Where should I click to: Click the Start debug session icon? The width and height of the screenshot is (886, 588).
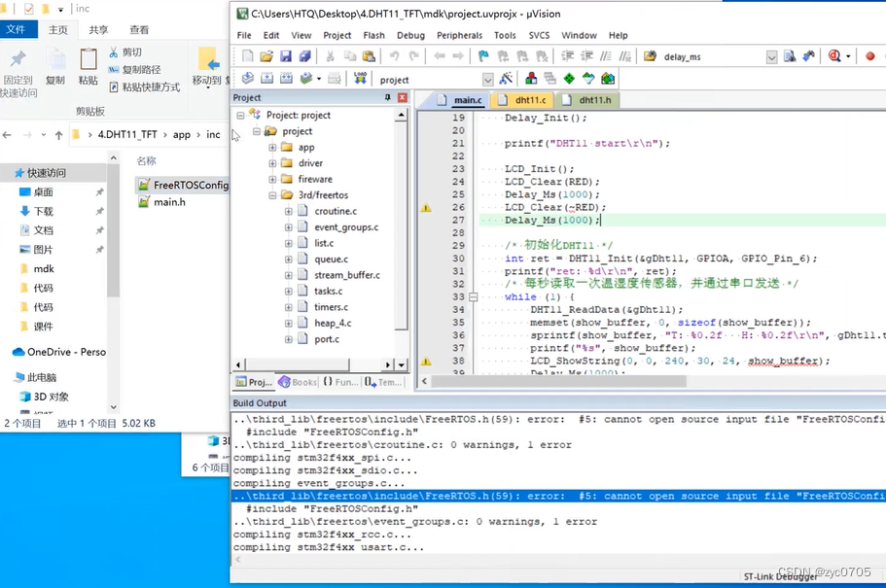click(x=833, y=56)
